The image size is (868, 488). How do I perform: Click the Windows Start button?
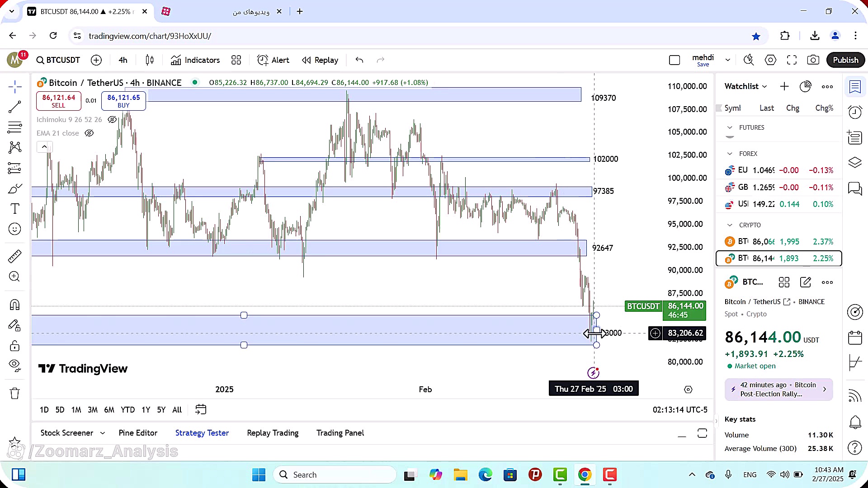pyautogui.click(x=259, y=475)
